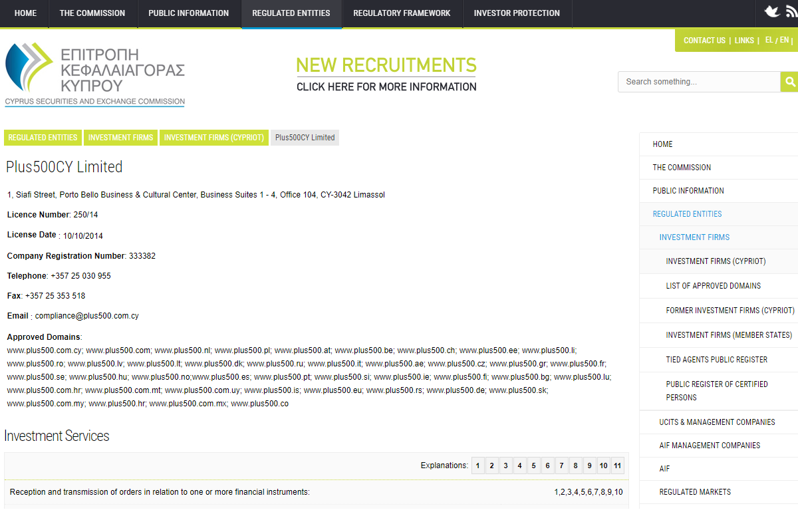Select THE COMMISSION in right sidebar
Screen dimensions: 798x532
click(x=719, y=168)
